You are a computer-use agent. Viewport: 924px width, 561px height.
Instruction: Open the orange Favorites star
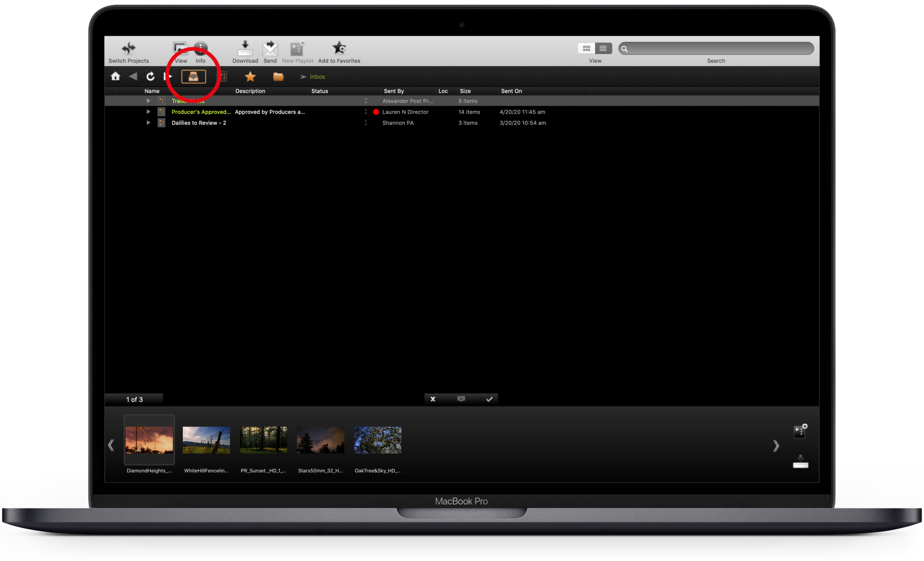pos(250,77)
